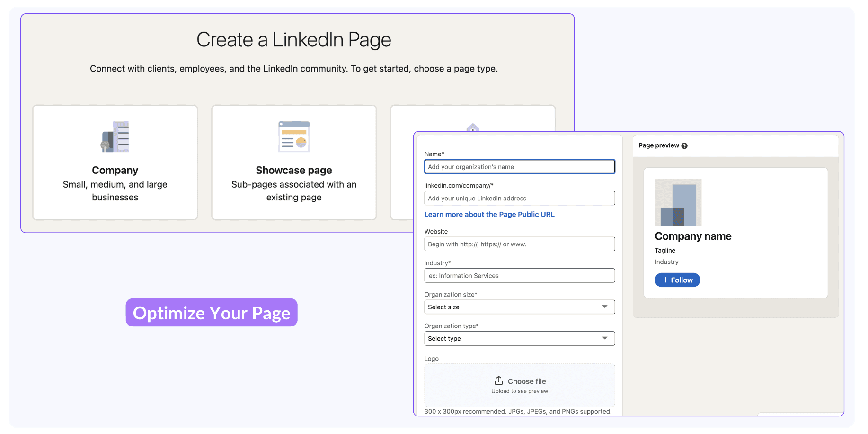Open the Organization type dropdown
The width and height of the screenshot is (868, 434).
point(520,338)
